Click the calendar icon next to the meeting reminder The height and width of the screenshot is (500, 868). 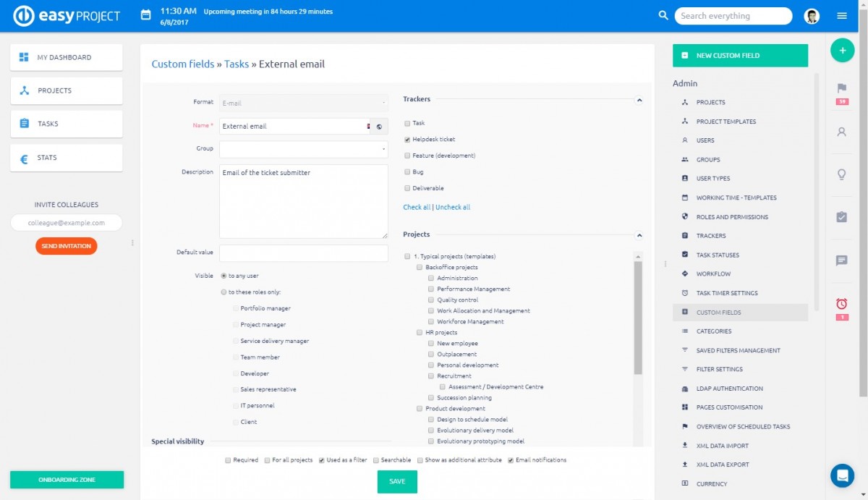145,14
